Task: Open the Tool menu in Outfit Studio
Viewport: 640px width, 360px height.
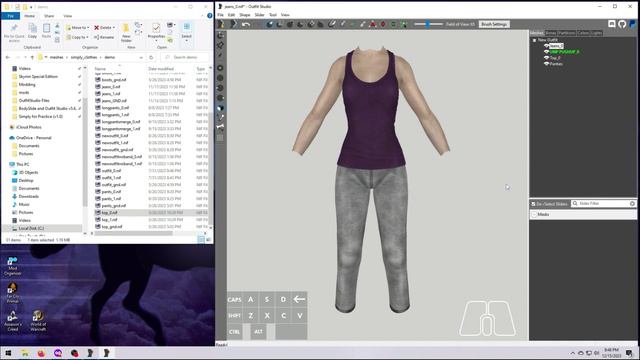Action: click(273, 15)
